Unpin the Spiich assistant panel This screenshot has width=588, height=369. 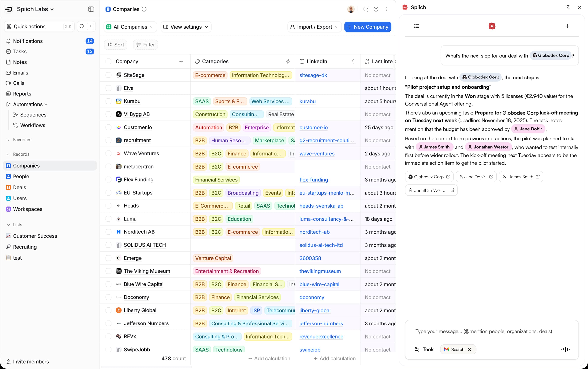click(568, 7)
